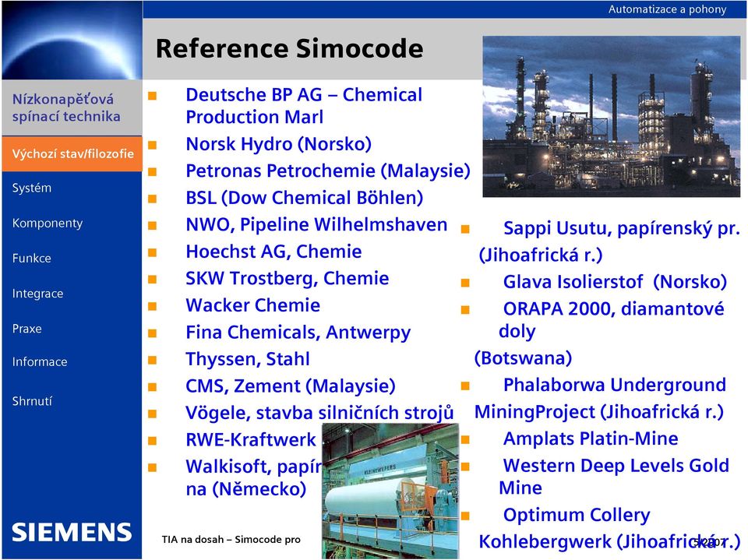The image size is (748, 560).
Task: Click the orange bullet beside RWE-Kraftwerk
Action: (x=152, y=440)
